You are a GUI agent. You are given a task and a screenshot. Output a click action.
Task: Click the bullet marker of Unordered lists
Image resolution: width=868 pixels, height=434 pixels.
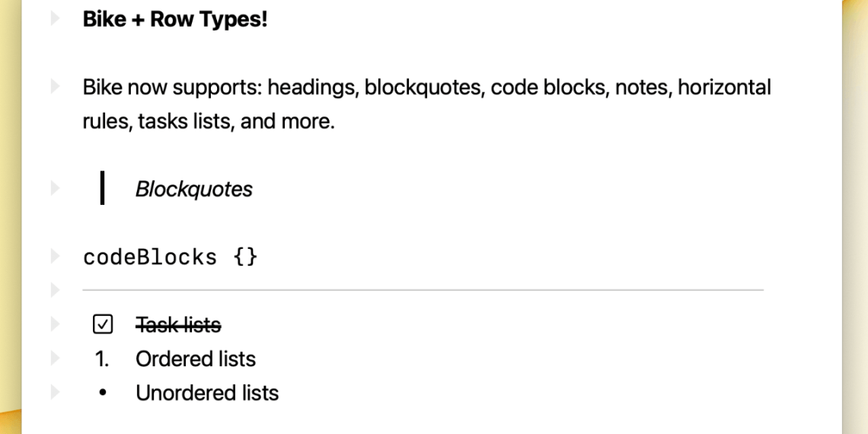click(x=102, y=394)
